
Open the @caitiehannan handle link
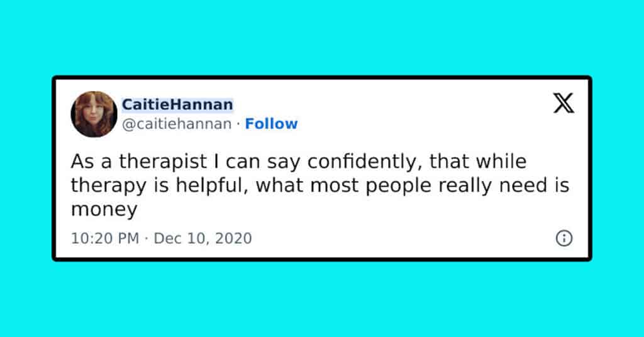(177, 124)
